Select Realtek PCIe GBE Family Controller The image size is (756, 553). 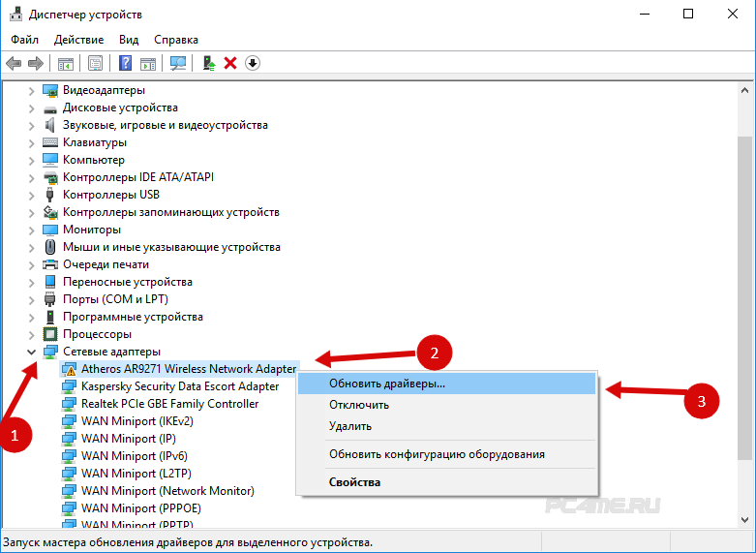pos(169,404)
